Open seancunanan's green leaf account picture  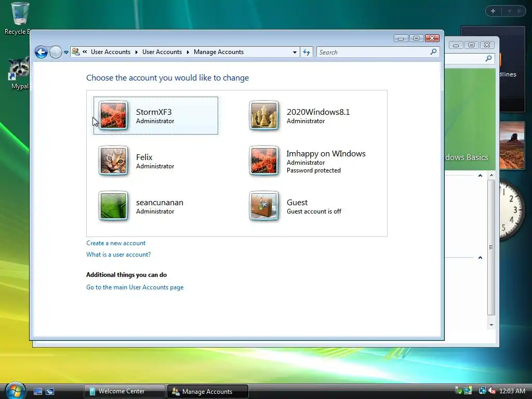113,206
